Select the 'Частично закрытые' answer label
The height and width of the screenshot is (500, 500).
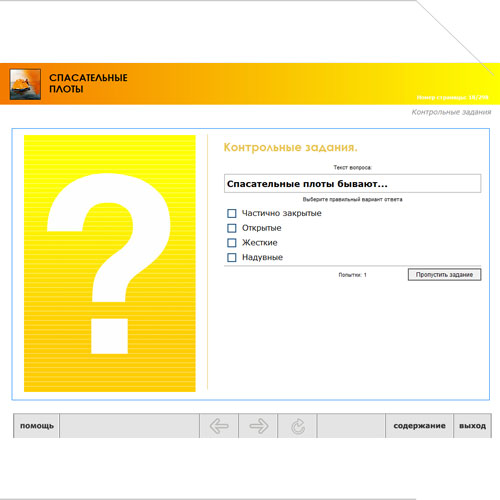click(x=282, y=213)
